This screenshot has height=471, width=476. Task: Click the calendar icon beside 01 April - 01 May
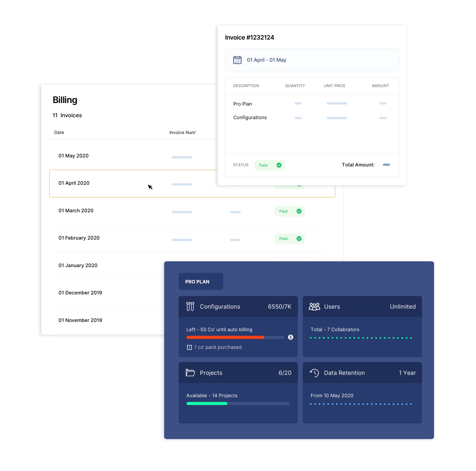[237, 60]
